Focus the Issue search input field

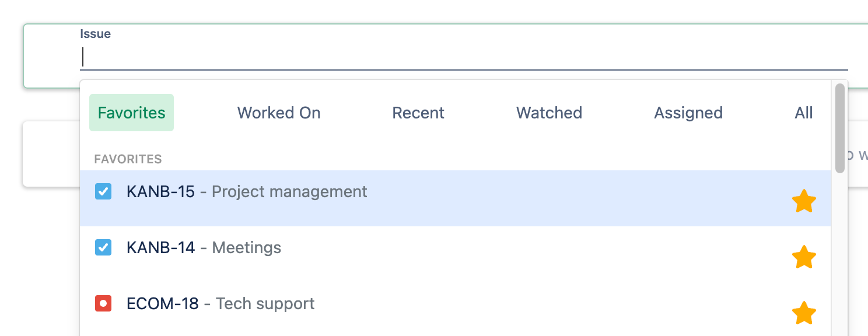pos(464,57)
